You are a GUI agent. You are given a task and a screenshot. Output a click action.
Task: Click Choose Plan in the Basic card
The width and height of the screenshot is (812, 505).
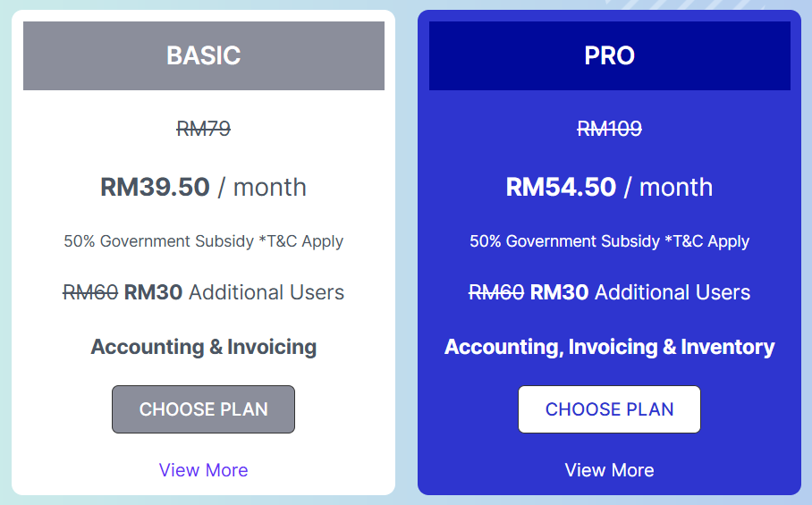click(x=203, y=409)
